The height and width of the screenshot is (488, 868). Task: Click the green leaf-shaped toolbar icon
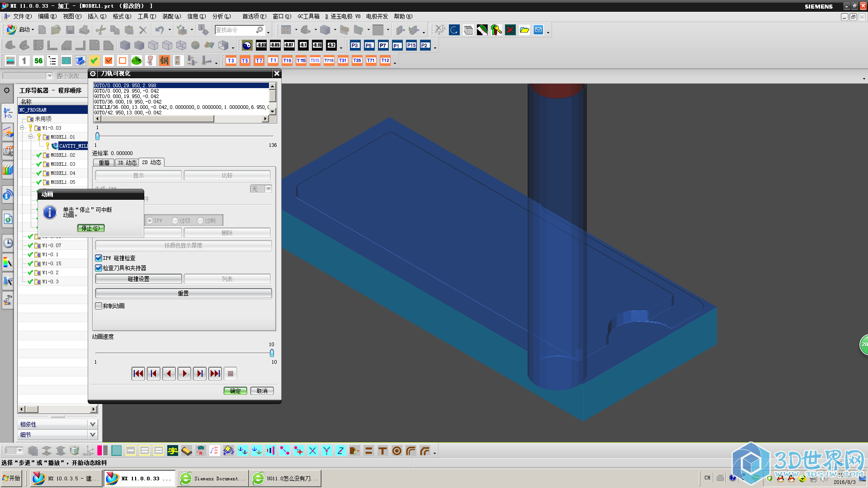[136, 61]
